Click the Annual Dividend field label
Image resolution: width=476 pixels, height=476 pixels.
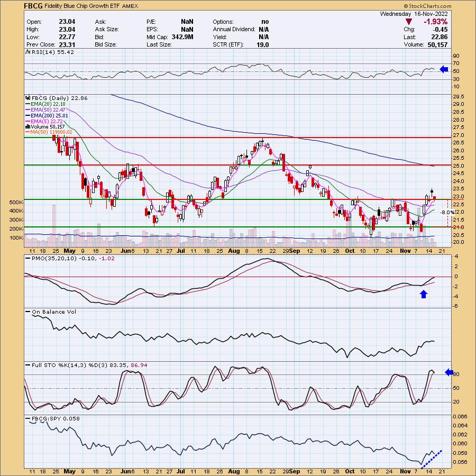click(x=234, y=30)
